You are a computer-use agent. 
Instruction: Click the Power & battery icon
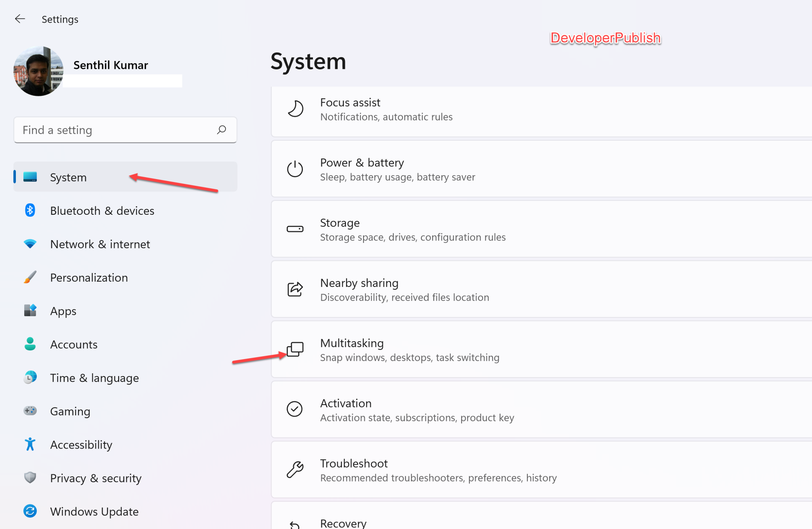[295, 169]
